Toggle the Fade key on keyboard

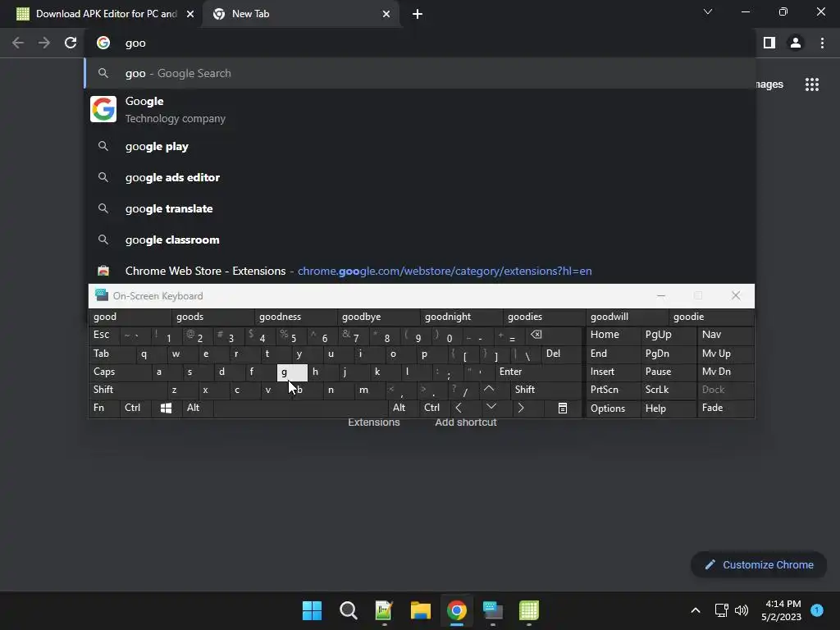coord(726,409)
